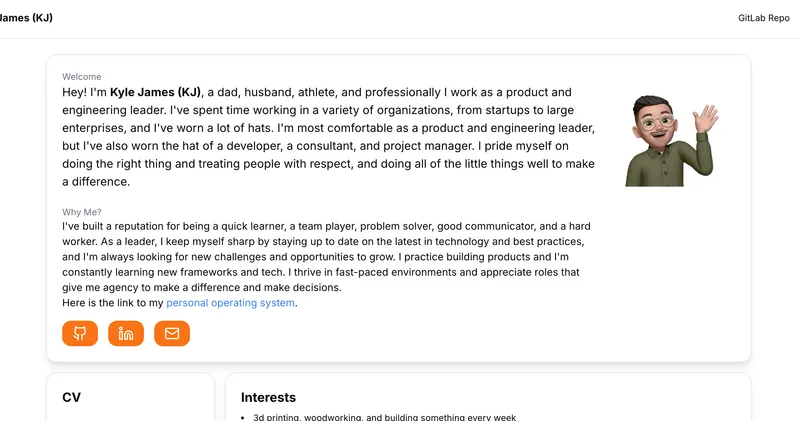800x421 pixels.
Task: Click the text "Here is the link to my"
Action: 113,303
